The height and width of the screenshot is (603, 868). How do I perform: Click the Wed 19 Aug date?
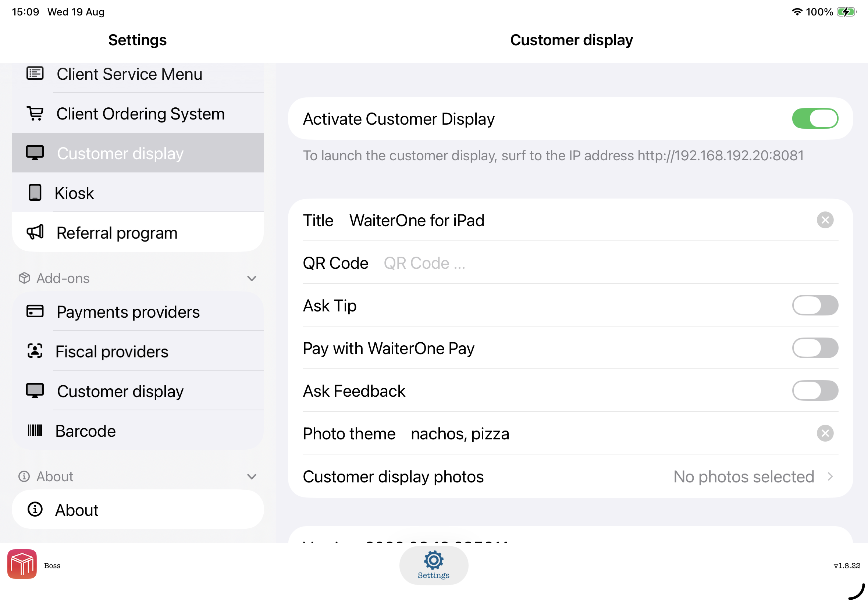pos(76,12)
